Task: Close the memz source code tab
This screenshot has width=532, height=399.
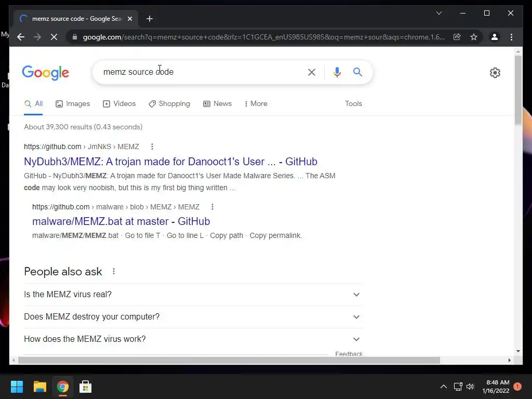Action: click(x=129, y=19)
